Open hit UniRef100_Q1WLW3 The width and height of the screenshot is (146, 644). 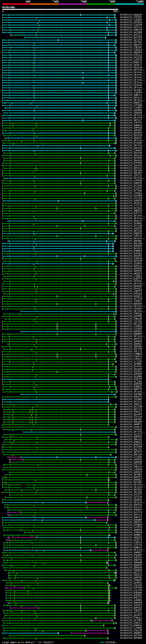(x=131, y=15)
